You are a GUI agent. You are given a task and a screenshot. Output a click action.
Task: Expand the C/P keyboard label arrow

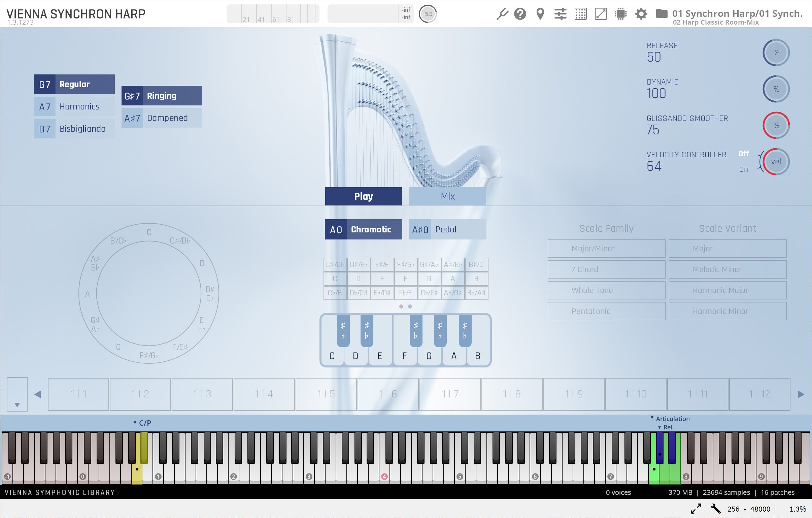coord(135,422)
